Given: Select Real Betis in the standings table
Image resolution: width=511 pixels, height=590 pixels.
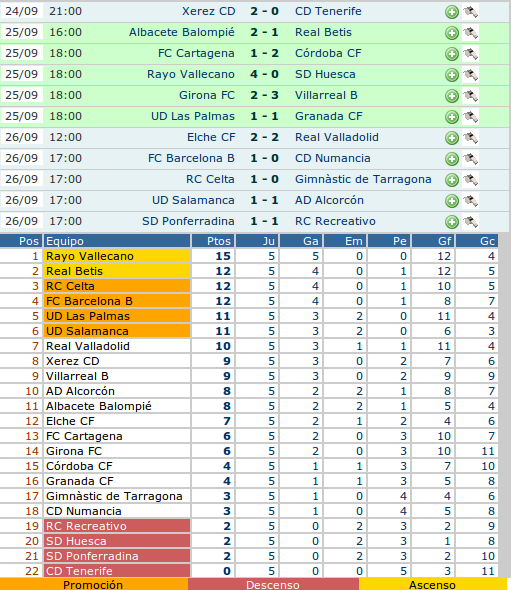Looking at the screenshot, I should point(74,271).
